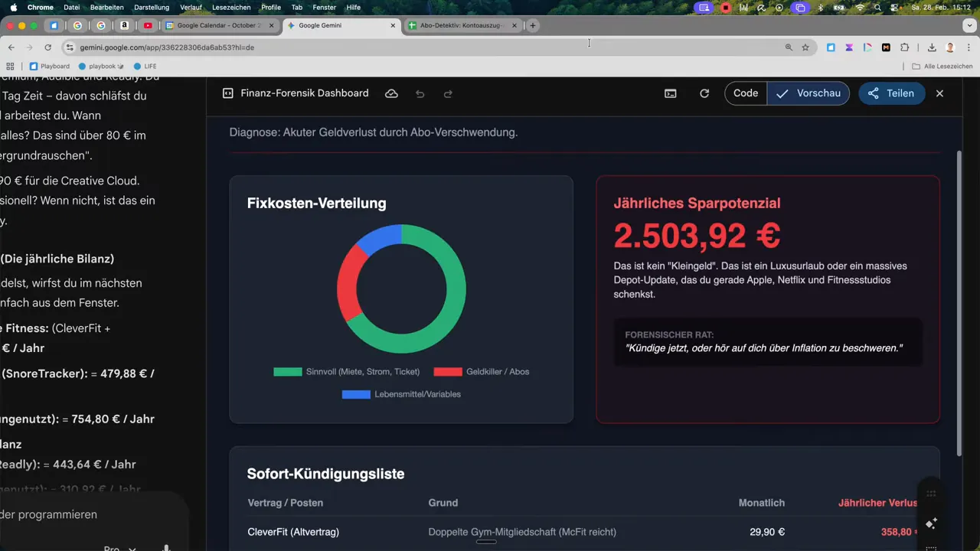Image resolution: width=980 pixels, height=551 pixels.
Task: Close the Finanz-Forensik Dashboard canvas with the X
Action: 939,93
